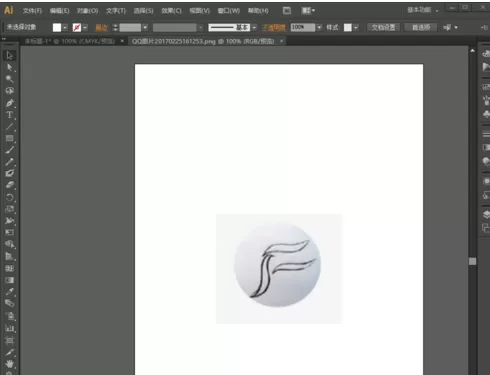Select the Column Graph tool
The height and width of the screenshot is (375, 490).
[x=9, y=328]
